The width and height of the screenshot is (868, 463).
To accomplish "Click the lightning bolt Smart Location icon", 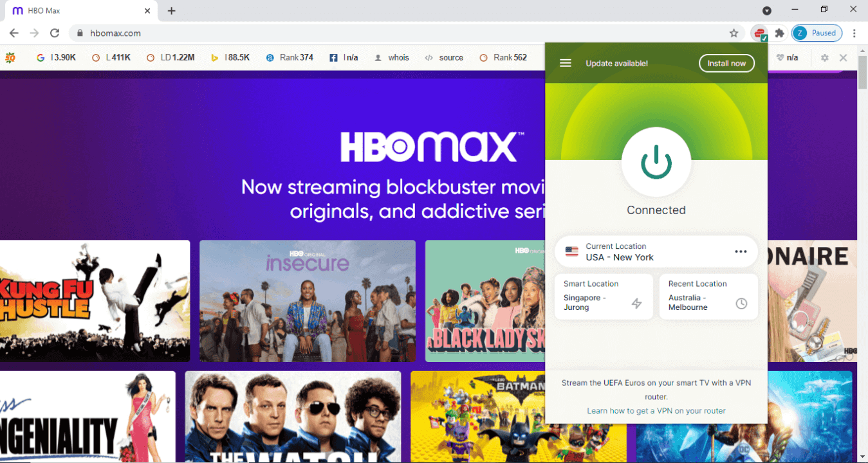I will coord(636,304).
